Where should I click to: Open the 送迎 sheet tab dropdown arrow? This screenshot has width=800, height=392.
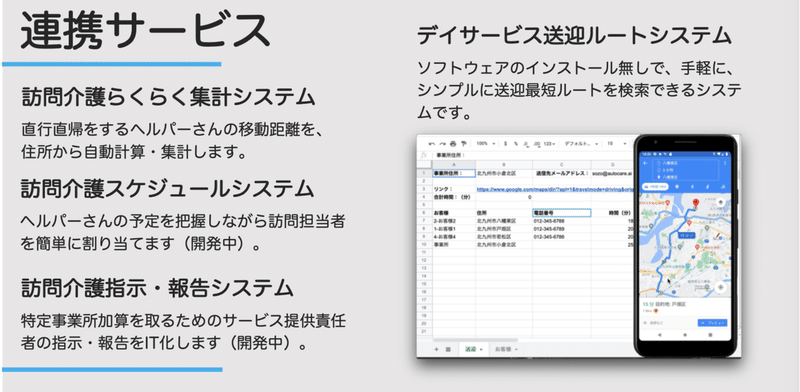coord(481,350)
